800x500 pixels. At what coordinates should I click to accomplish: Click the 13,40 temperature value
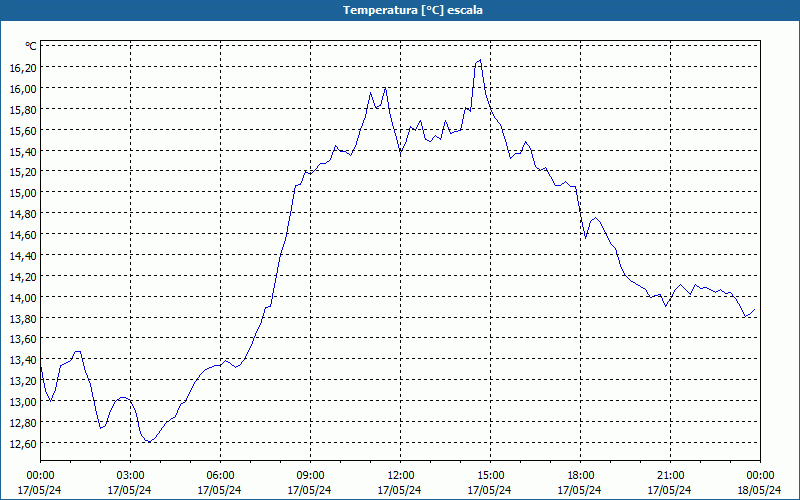[x=23, y=360]
